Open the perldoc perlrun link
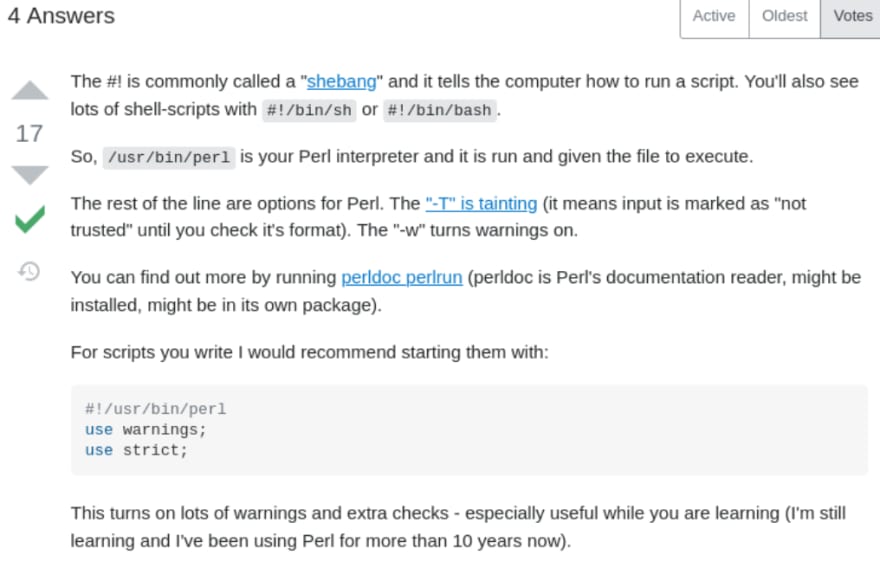Screen dimensions: 880x568 pyautogui.click(x=402, y=277)
